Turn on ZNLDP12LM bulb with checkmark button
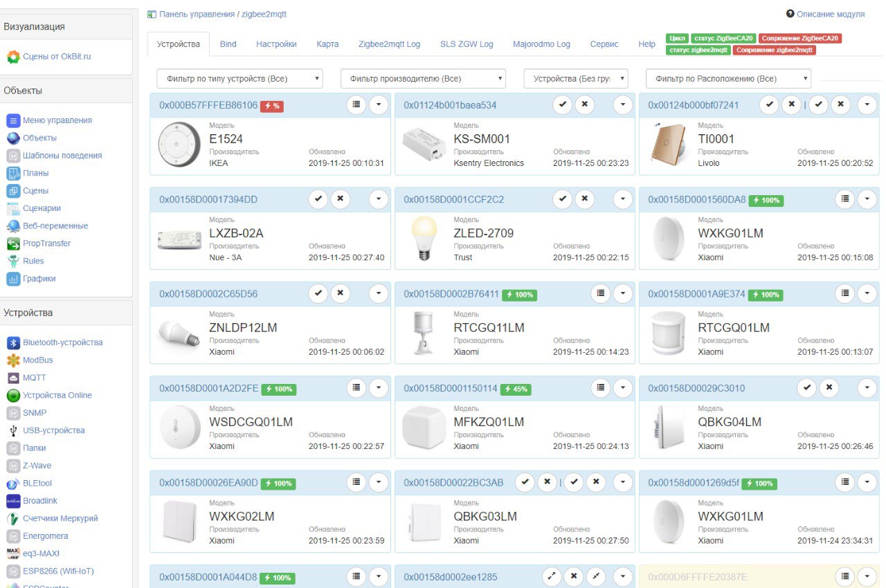This screenshot has width=886, height=588. click(318, 294)
